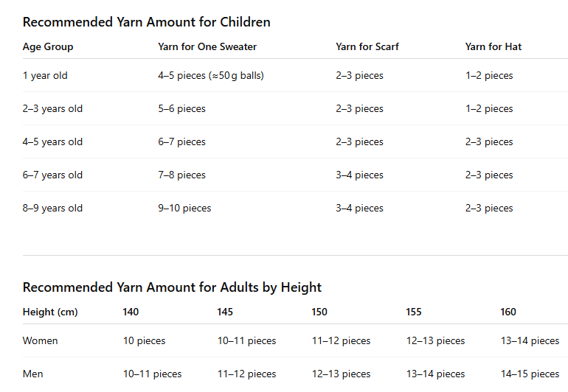
Task: Select the "160" height column header
Action: [x=508, y=312]
